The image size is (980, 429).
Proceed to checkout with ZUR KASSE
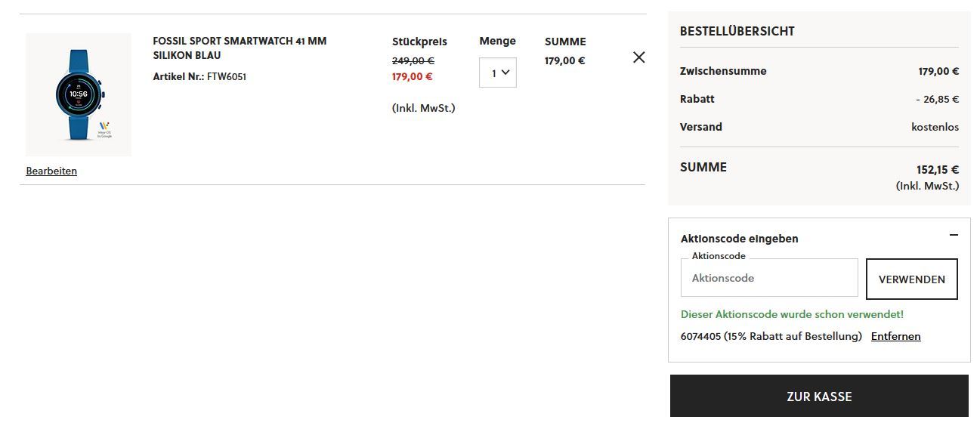pos(819,396)
